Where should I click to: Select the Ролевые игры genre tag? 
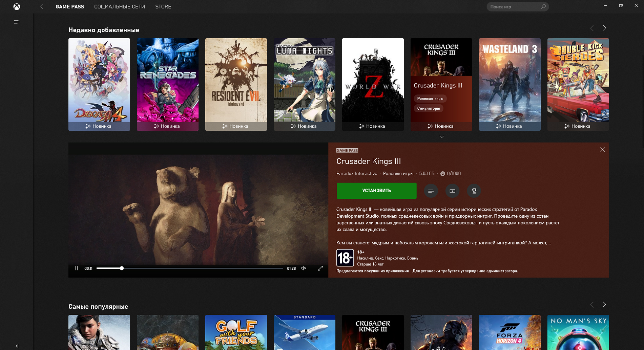430,99
